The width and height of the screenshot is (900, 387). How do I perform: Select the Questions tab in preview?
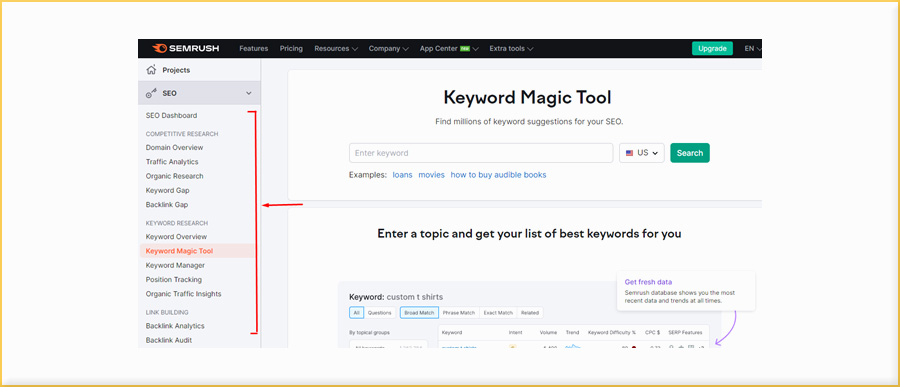tap(379, 313)
